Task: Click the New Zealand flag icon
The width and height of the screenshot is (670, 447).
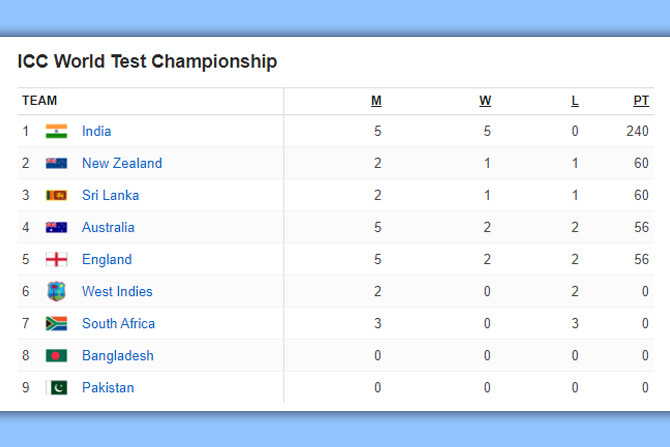Action: [56, 163]
